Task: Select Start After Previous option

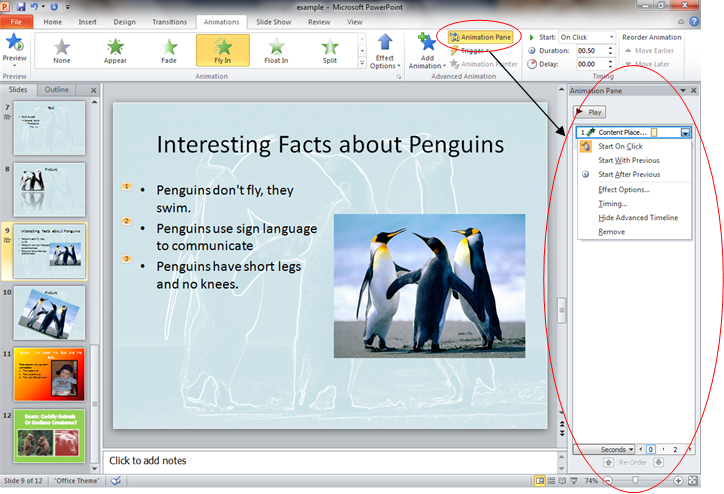Action: tap(629, 174)
